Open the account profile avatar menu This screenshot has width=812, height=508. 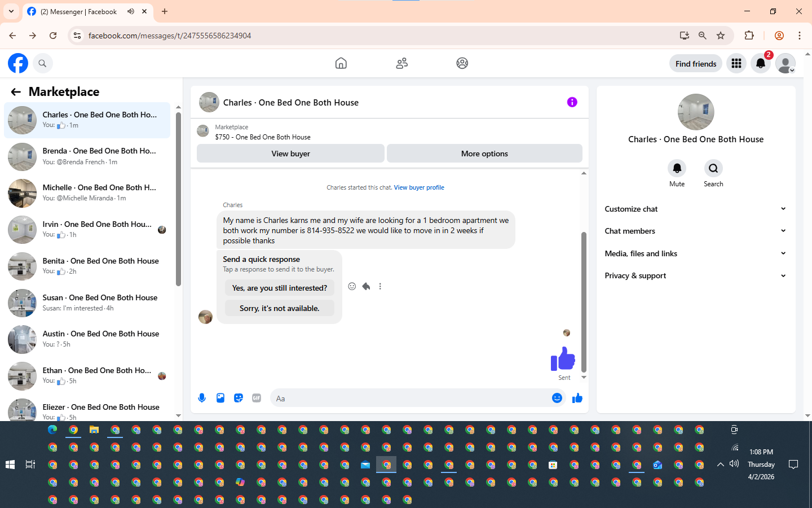(785, 64)
